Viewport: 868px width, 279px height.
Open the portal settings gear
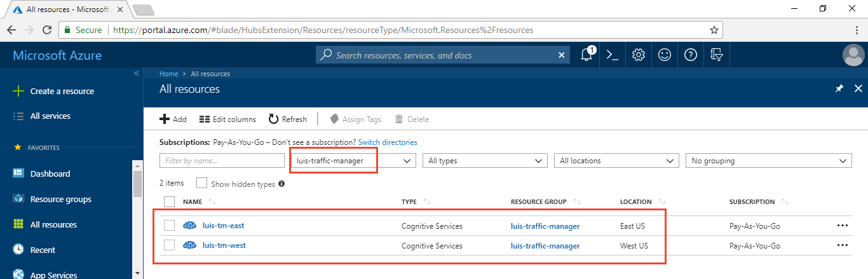click(639, 55)
